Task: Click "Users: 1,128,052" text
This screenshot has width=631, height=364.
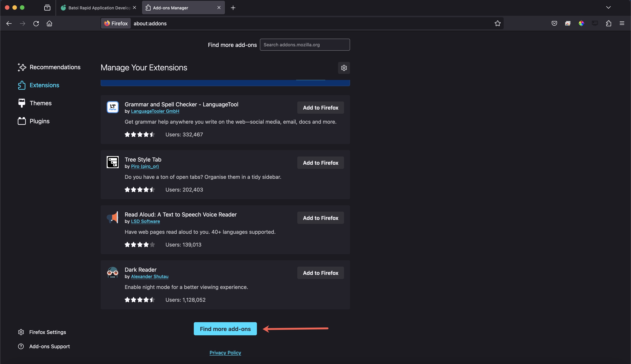Action: [x=185, y=300]
